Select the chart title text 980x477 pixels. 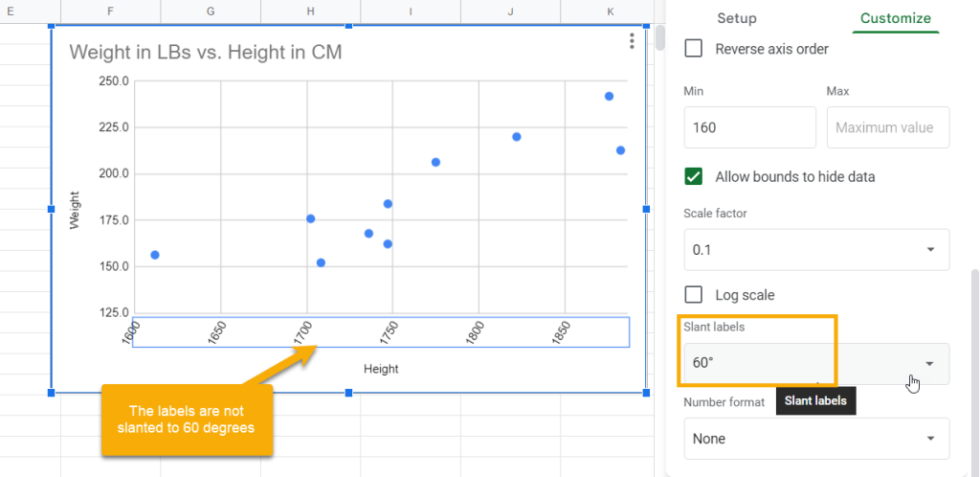tap(206, 52)
